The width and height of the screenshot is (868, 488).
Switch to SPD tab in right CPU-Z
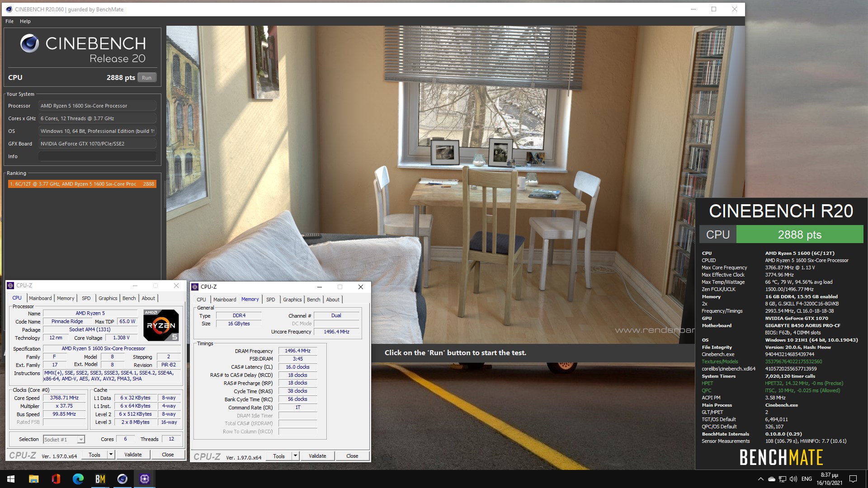click(270, 300)
